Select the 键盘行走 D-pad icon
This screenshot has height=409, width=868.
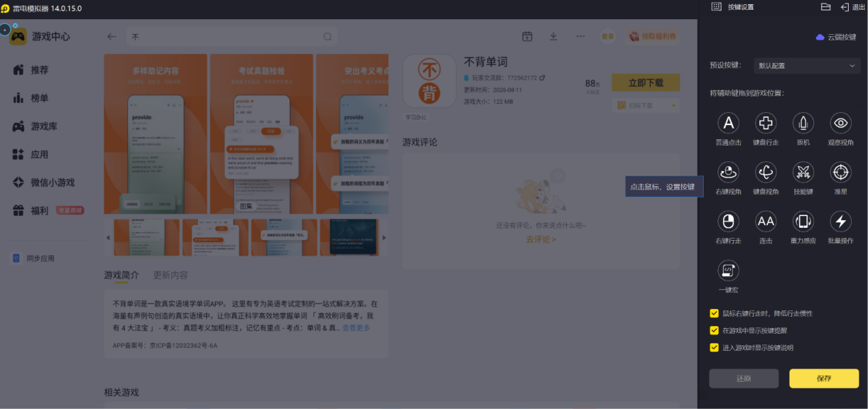765,123
